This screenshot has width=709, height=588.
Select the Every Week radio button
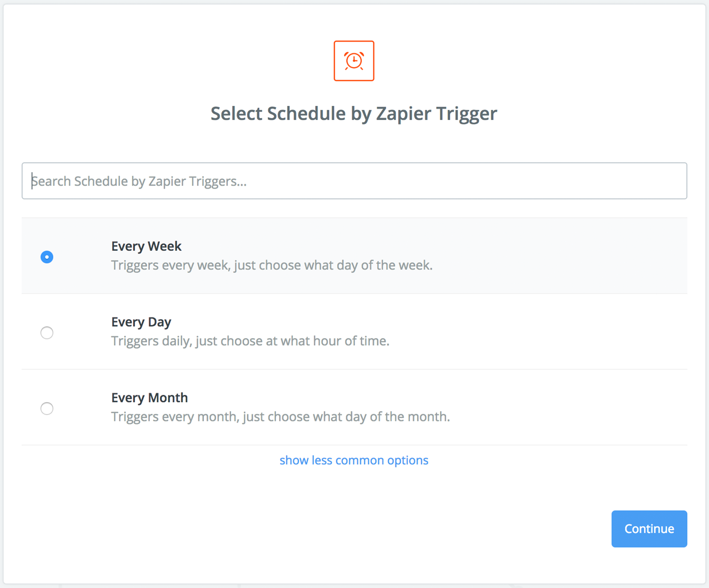pos(47,257)
